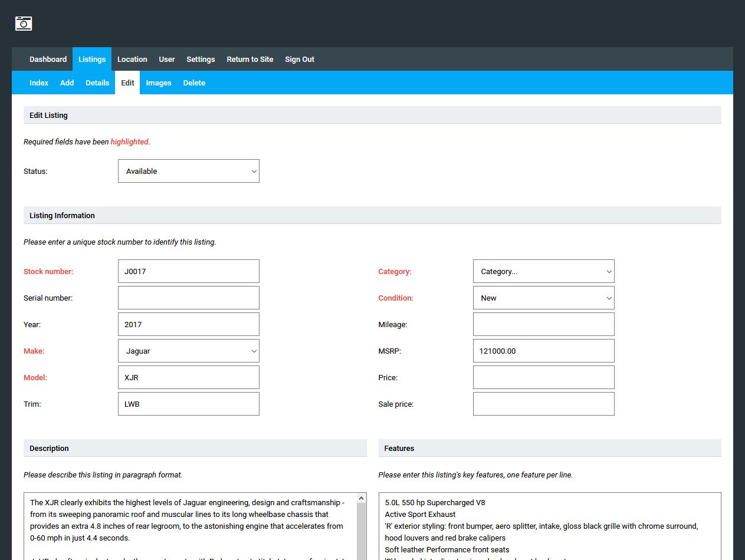Click the Stock number field

click(189, 271)
